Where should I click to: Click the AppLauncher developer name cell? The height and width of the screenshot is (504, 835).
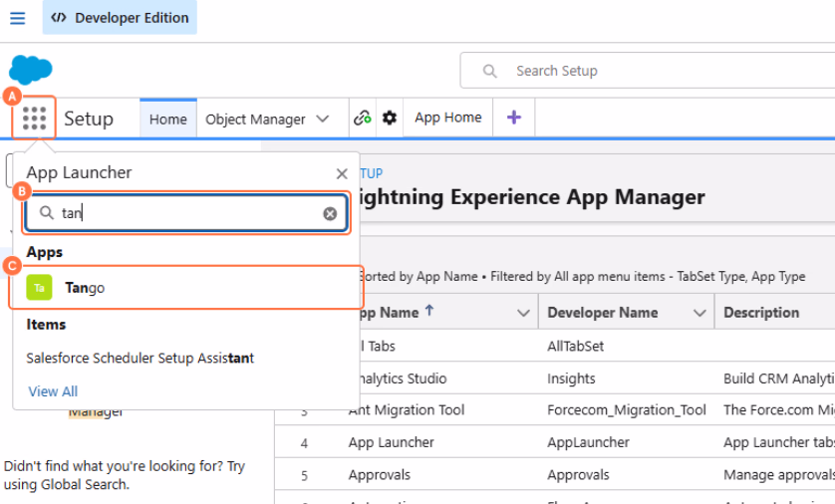pos(589,442)
